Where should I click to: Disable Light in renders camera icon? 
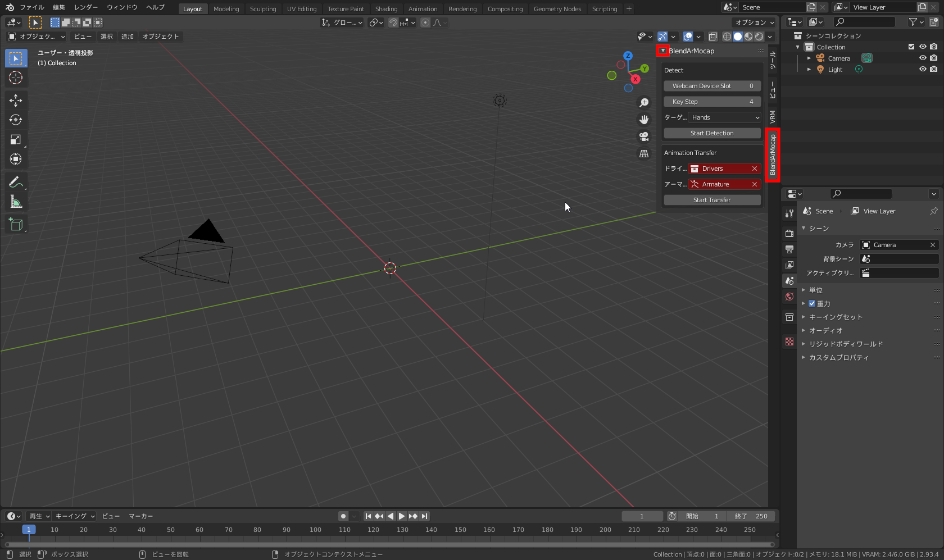coord(933,70)
